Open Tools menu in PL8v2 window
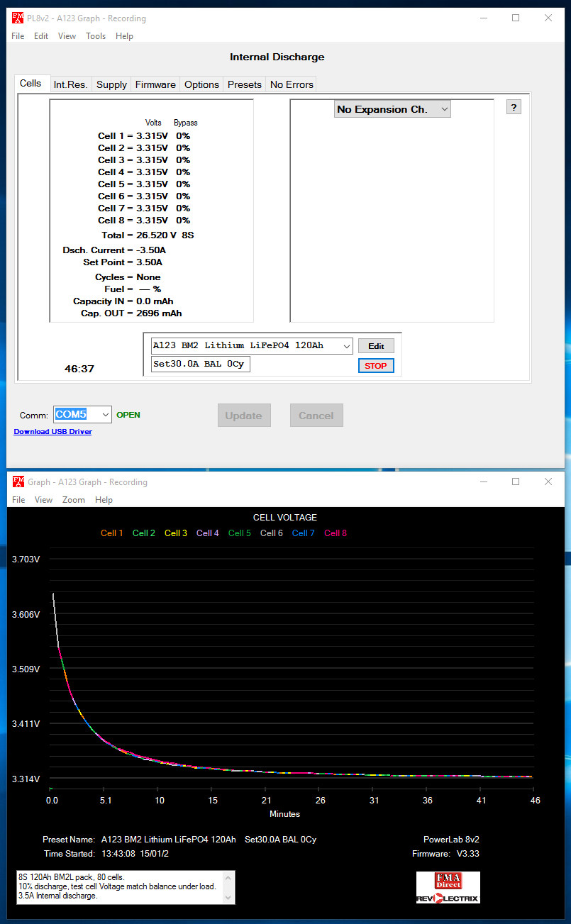 96,36
